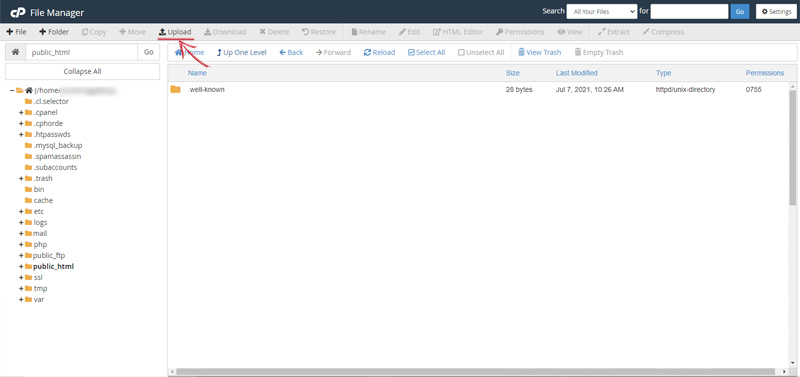Screen dimensions: 800x377
Task: Click the path Go button
Action: pyautogui.click(x=148, y=52)
